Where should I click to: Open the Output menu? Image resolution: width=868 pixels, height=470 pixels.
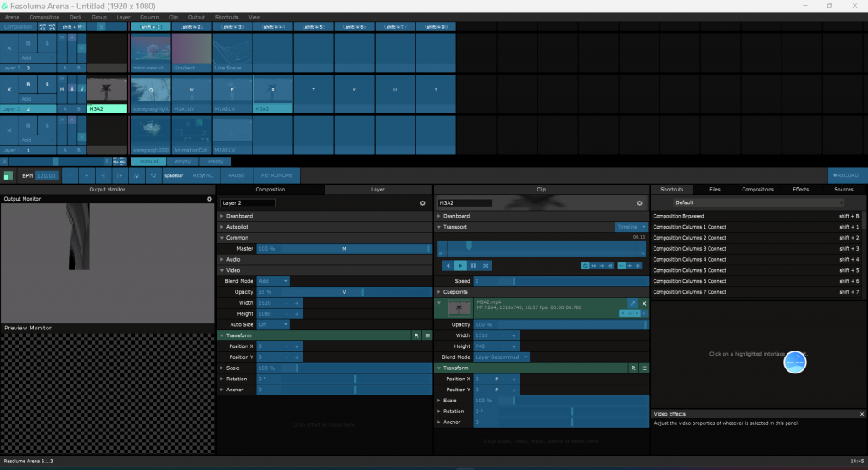click(x=197, y=17)
